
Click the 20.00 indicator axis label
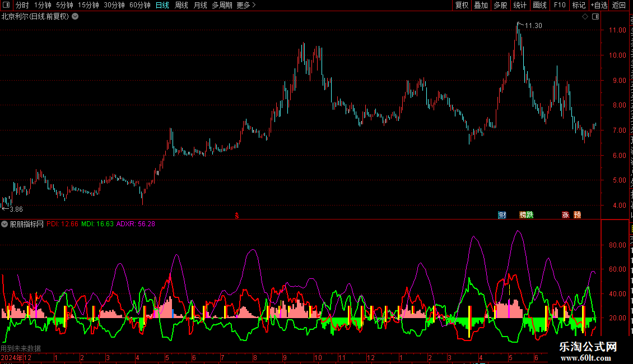[x=617, y=318]
